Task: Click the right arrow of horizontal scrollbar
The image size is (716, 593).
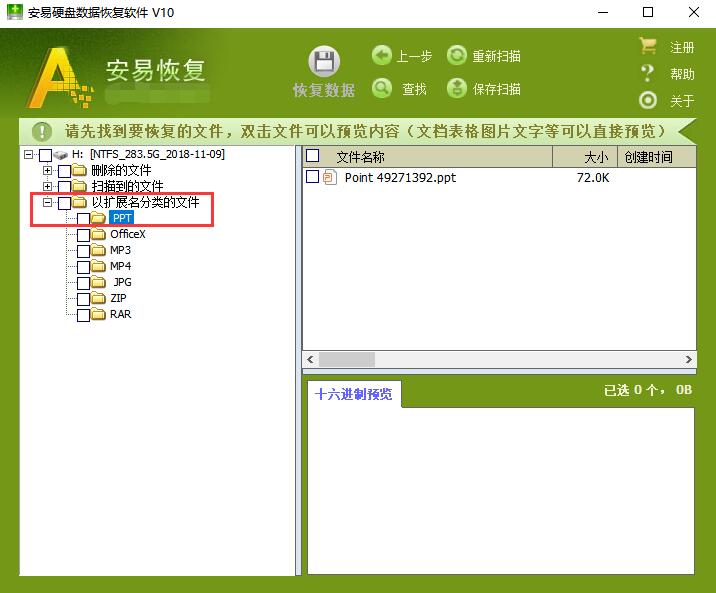Action: pyautogui.click(x=689, y=359)
